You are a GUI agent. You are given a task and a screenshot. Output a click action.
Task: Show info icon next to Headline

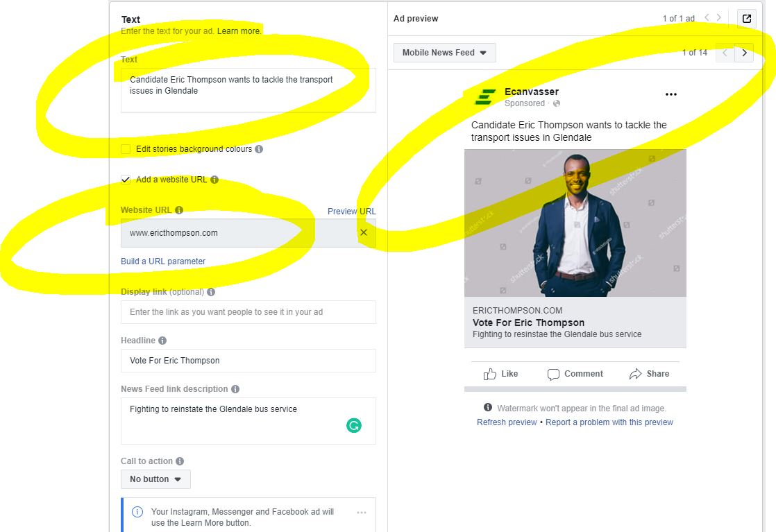coord(162,340)
